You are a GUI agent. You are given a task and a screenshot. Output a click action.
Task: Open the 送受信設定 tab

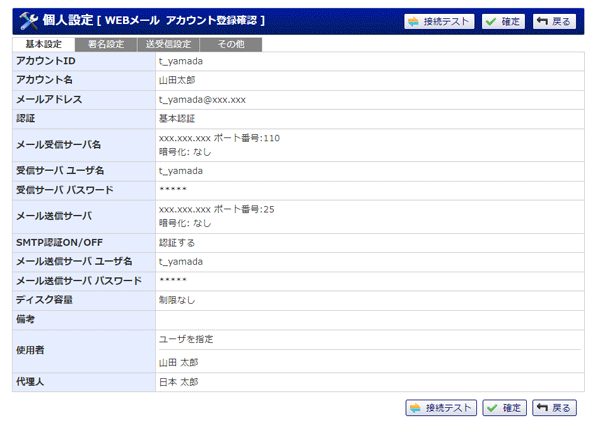coord(168,44)
